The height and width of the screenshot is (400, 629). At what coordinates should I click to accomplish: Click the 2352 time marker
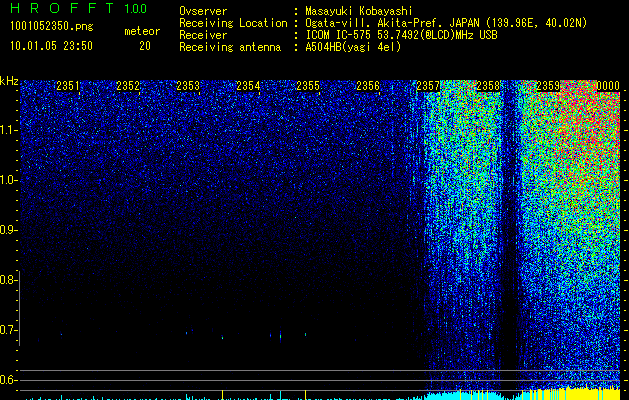128,86
